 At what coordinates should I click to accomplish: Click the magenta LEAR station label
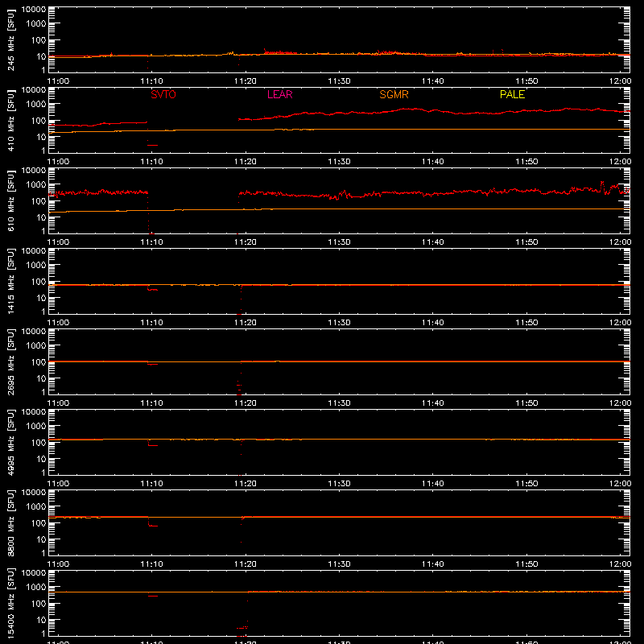pos(279,94)
